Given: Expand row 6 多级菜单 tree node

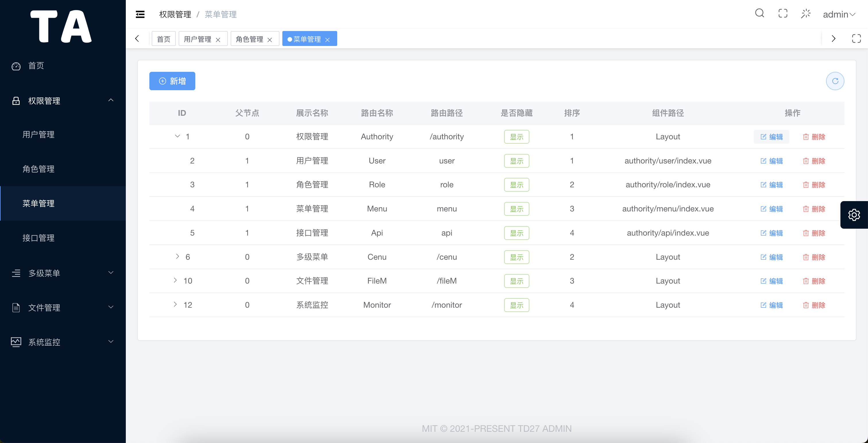Looking at the screenshot, I should [177, 257].
